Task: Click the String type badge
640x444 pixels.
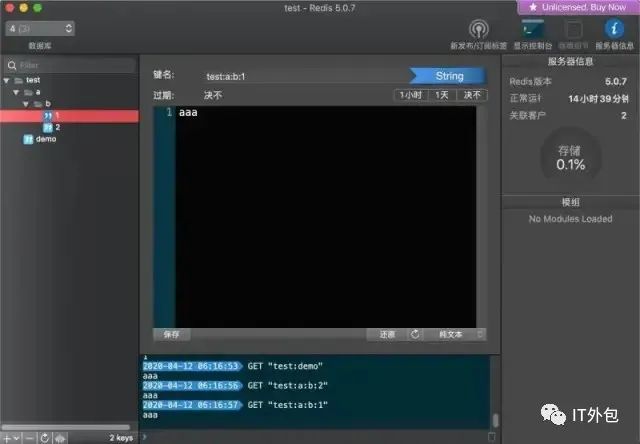Action: 448,76
